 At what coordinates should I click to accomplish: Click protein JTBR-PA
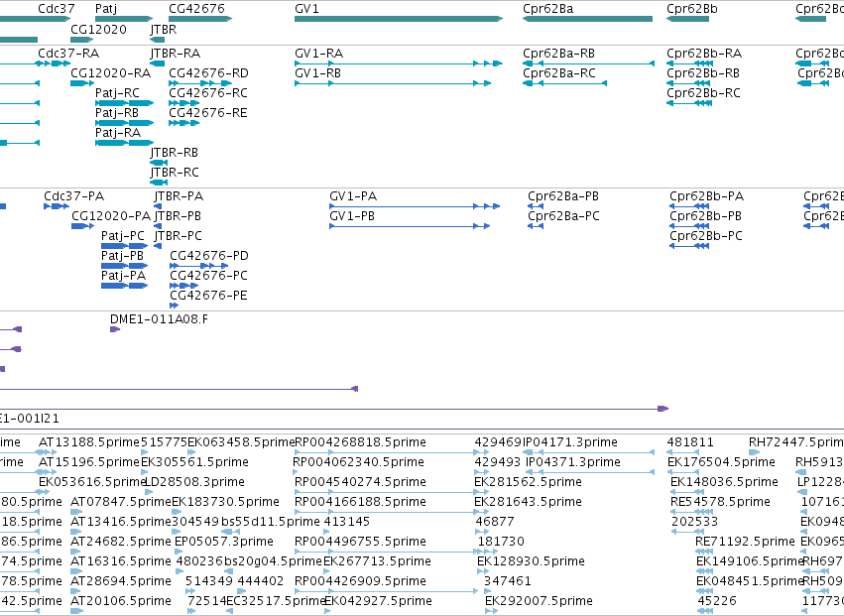(179, 196)
